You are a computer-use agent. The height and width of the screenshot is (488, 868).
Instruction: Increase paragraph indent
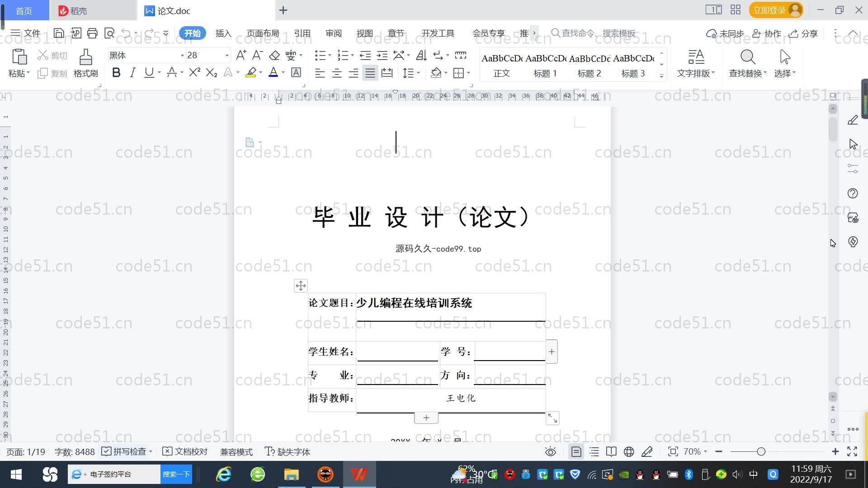click(382, 55)
